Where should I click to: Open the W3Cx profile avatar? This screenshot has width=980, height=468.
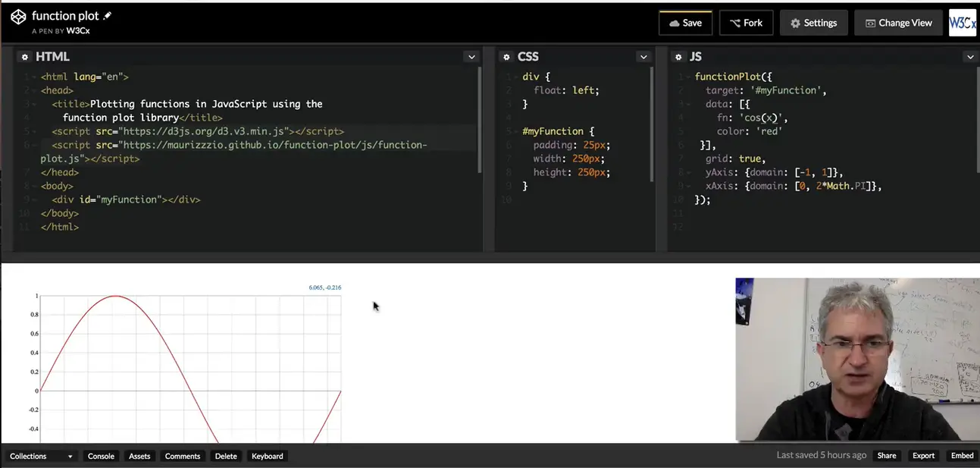[963, 23]
